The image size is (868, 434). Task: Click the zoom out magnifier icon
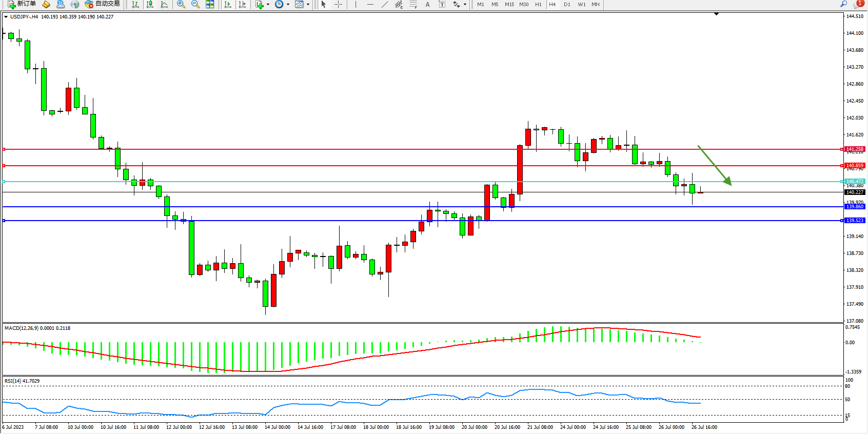pos(195,4)
